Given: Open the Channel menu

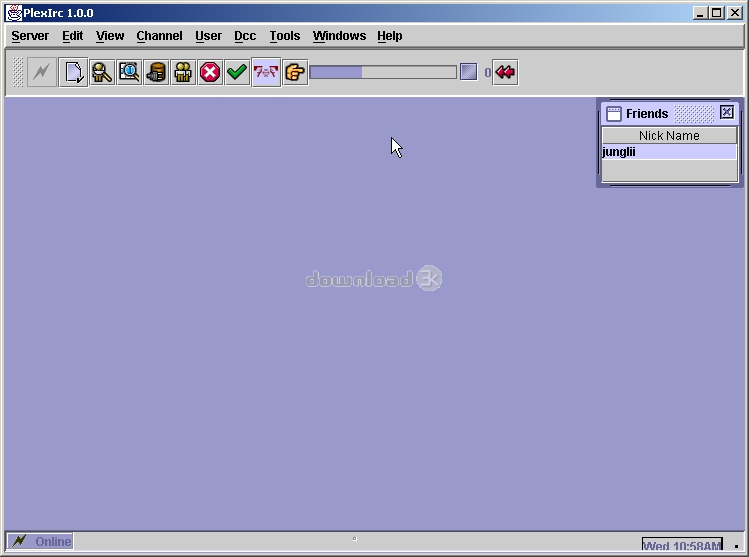Looking at the screenshot, I should pos(160,36).
